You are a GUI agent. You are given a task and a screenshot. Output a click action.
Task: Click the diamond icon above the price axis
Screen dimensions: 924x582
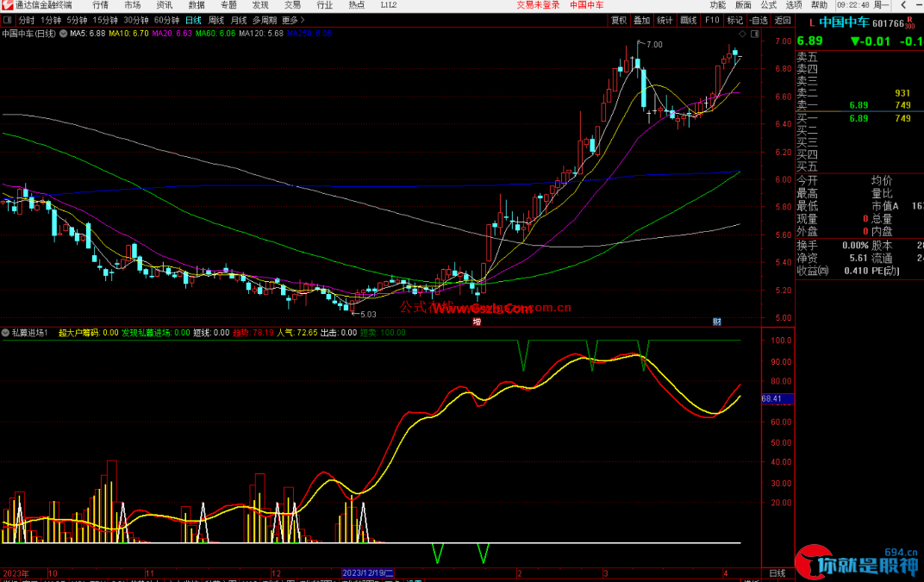click(742, 34)
